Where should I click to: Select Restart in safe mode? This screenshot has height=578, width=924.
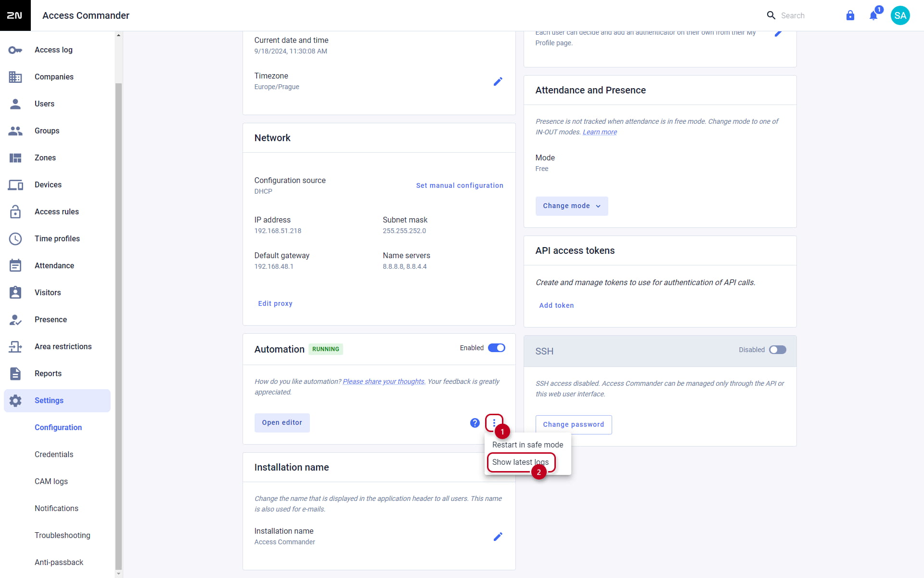point(527,445)
